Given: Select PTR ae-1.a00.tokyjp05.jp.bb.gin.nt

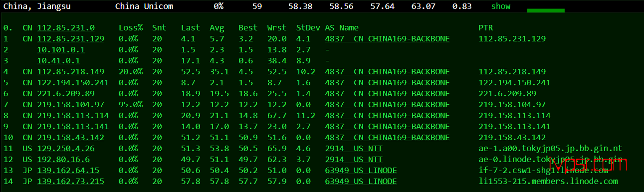Looking at the screenshot, I should tap(550, 149).
